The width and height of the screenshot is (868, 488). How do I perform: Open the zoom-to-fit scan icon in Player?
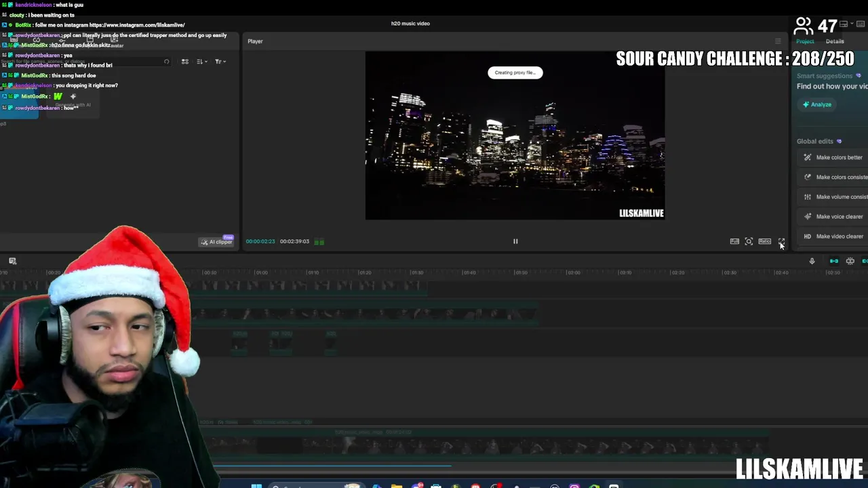pos(749,241)
